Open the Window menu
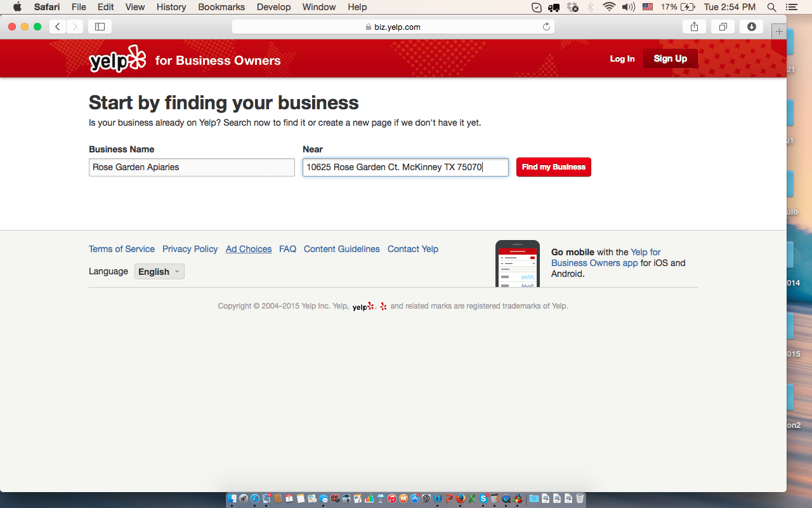The width and height of the screenshot is (812, 508). tap(319, 7)
